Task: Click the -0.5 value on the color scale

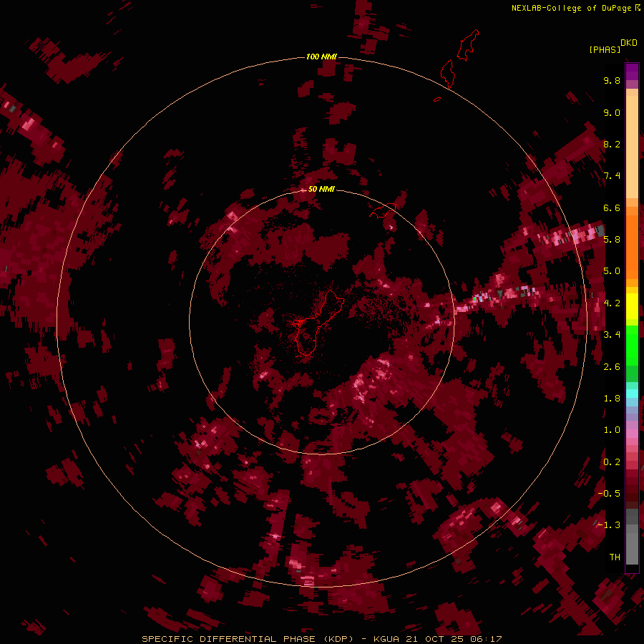Action: pyautogui.click(x=609, y=494)
